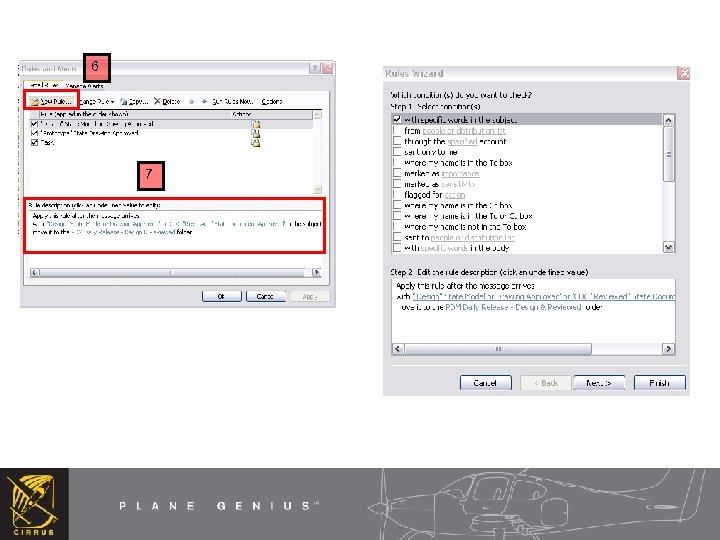
Task: Click the rules list scroll up arrow
Action: tap(317, 114)
